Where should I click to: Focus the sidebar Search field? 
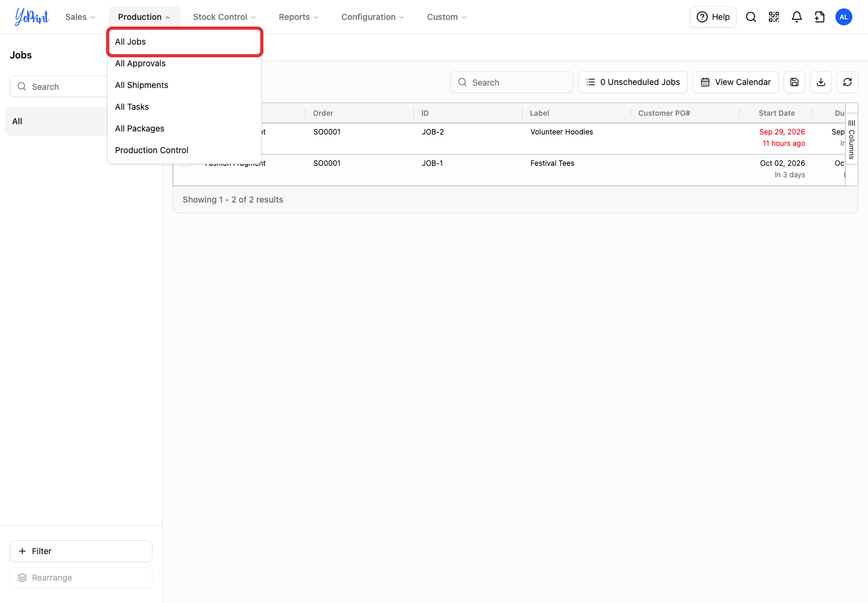coord(59,86)
